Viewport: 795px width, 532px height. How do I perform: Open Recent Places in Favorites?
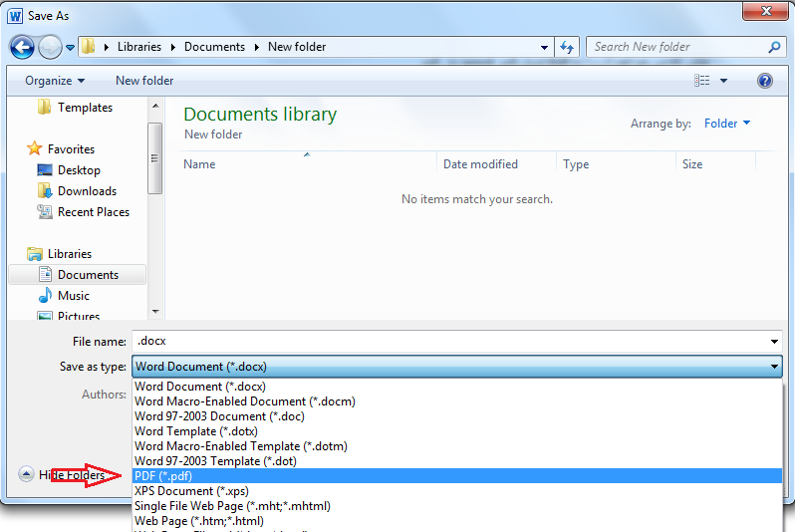click(93, 212)
